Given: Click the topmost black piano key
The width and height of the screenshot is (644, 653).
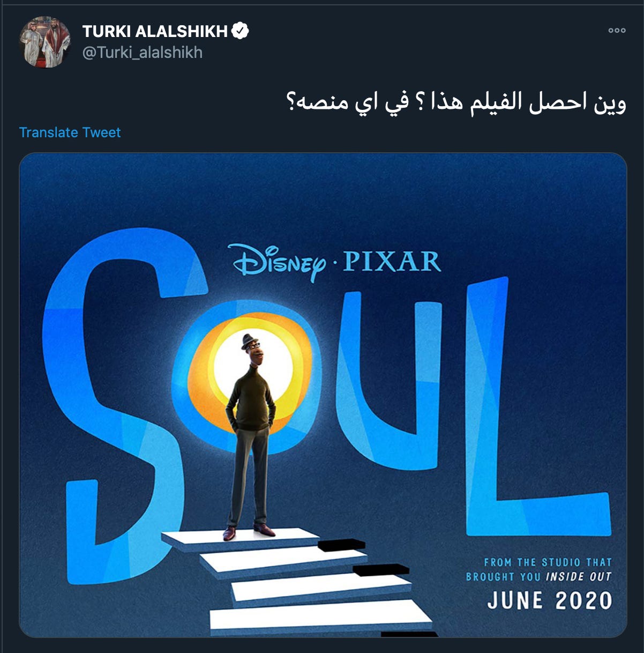Looking at the screenshot, I should [x=342, y=545].
